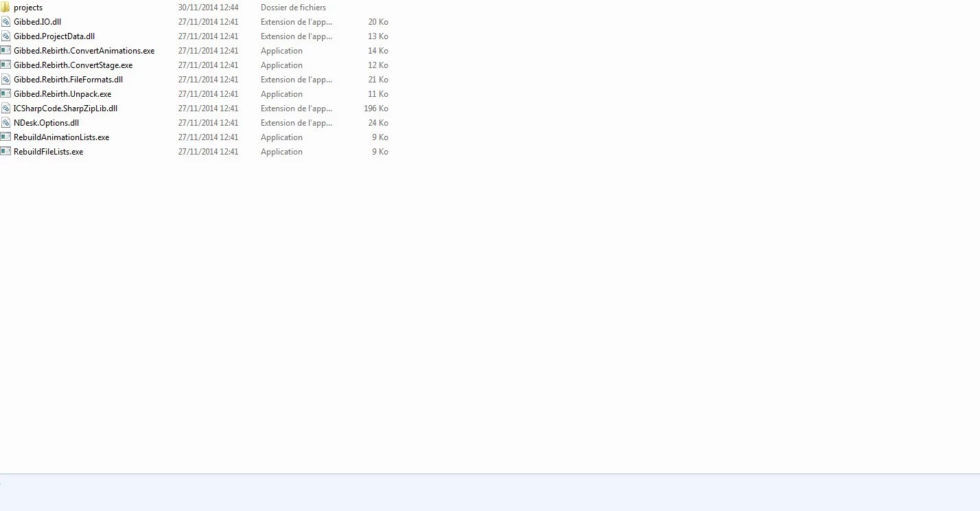
Task: Select RebuildFileLists.exe file name
Action: (48, 152)
